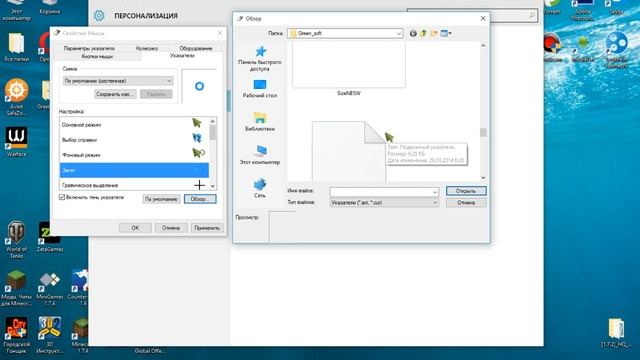
Task: Open Библиотеки in places bar
Action: [x=260, y=122]
